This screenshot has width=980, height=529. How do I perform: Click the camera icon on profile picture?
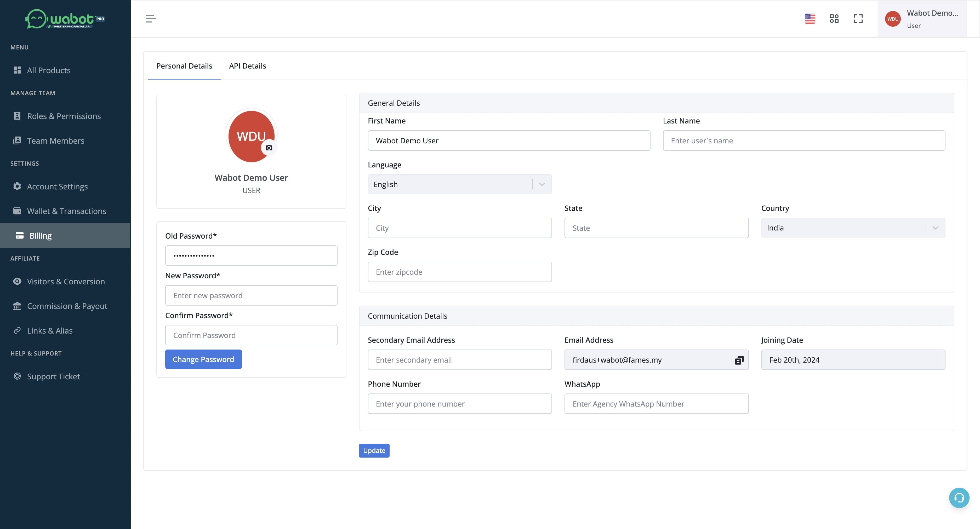pos(269,148)
